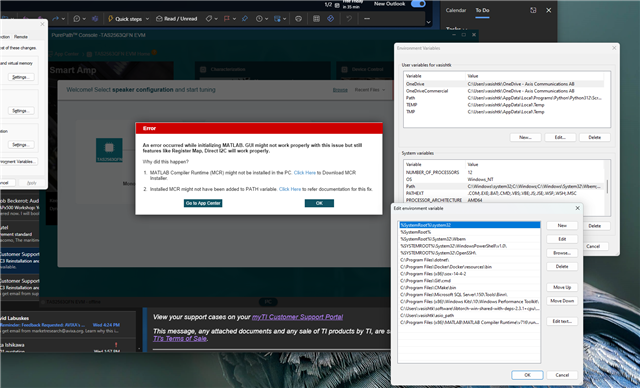Viewport: 640px width, 388px height.
Task: Click the Browse link in PurePath welcome
Action: (x=340, y=90)
